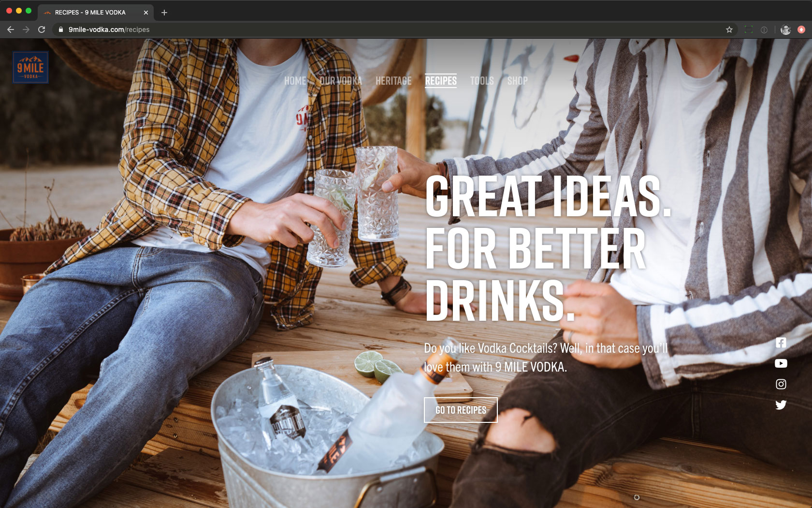This screenshot has height=508, width=812.
Task: Go back to the previous page
Action: (11, 30)
